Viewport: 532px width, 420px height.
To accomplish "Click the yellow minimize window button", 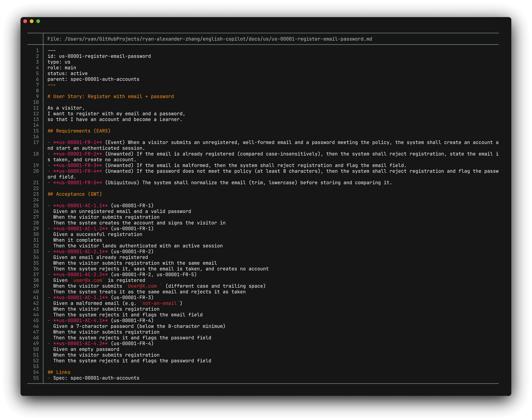I will pos(31,21).
